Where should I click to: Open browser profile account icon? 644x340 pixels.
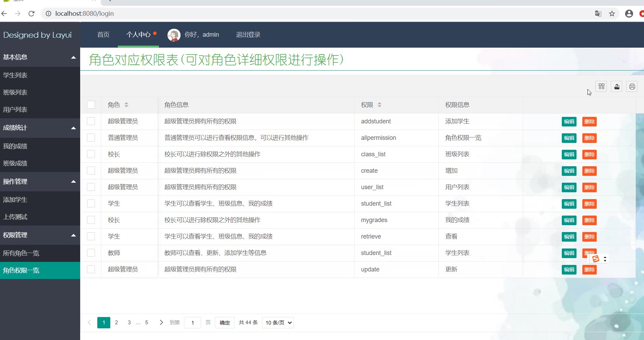[x=629, y=14]
